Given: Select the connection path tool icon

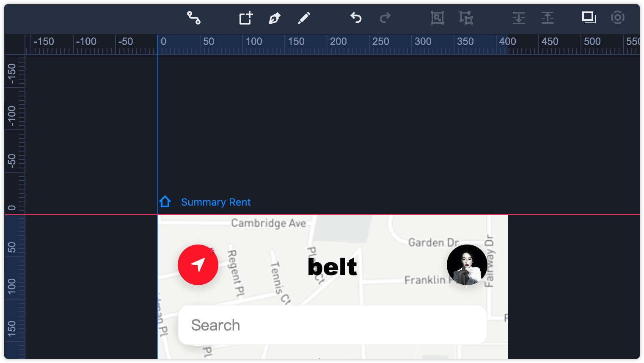Looking at the screenshot, I should click(x=194, y=18).
